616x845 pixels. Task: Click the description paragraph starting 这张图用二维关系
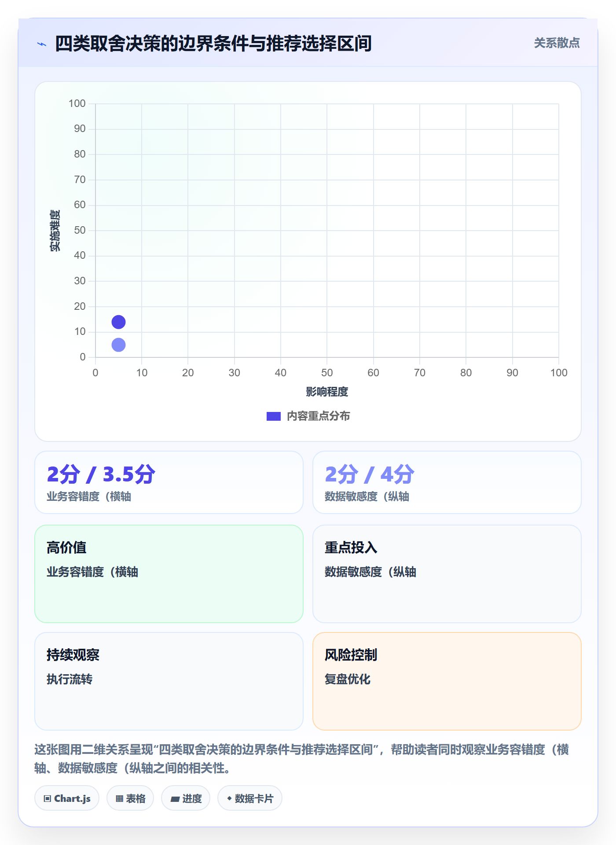click(x=302, y=759)
